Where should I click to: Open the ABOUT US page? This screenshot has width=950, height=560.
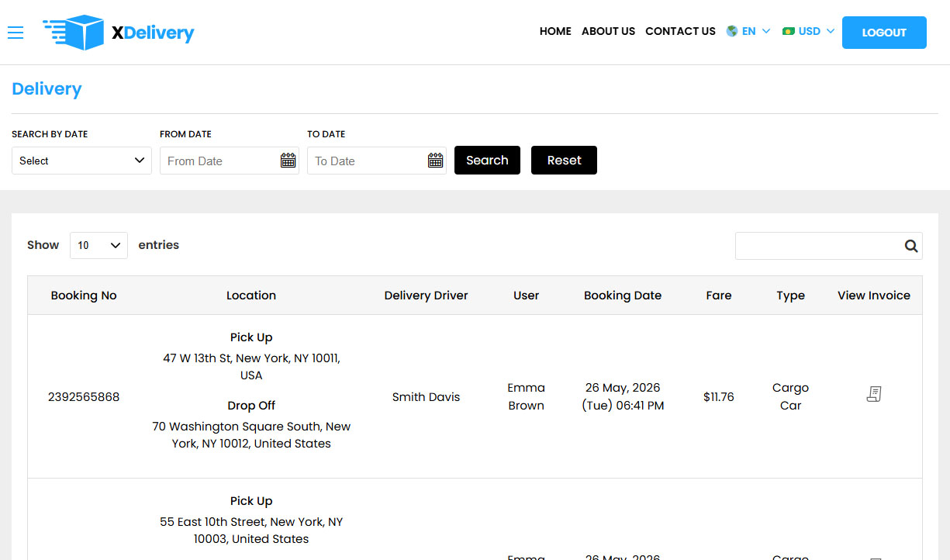608,32
